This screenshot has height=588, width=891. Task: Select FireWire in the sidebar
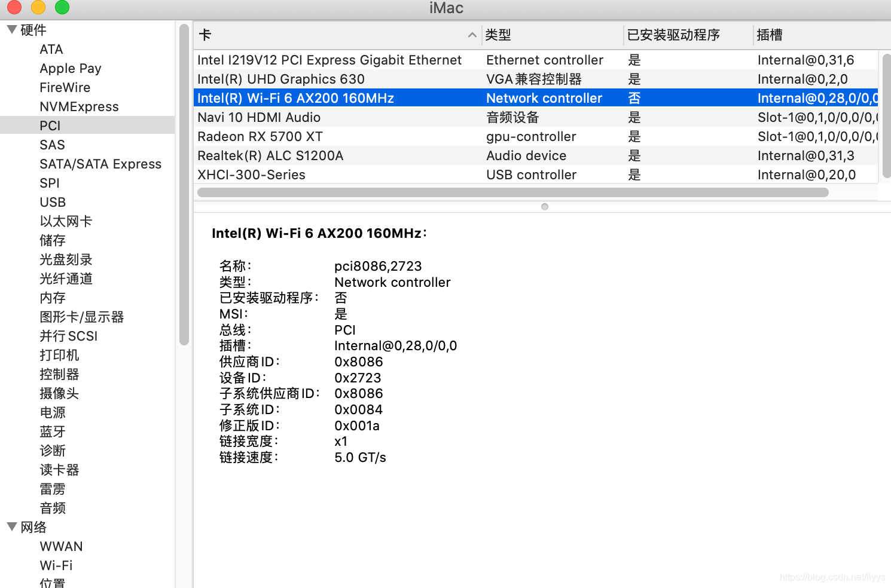(x=65, y=87)
